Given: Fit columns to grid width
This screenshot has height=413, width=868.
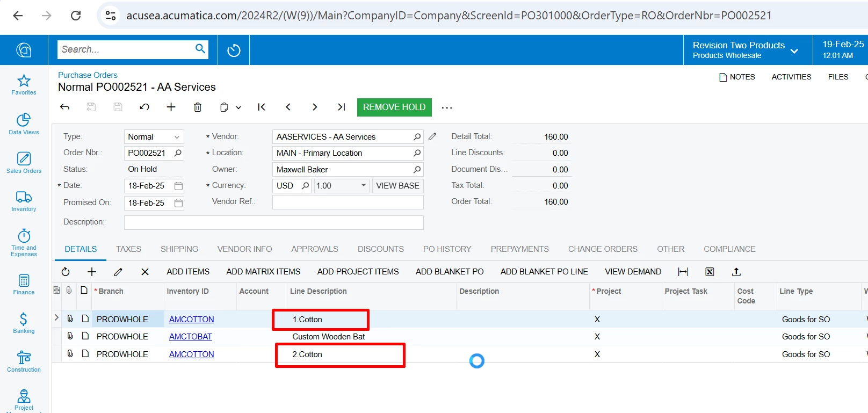Looking at the screenshot, I should tap(683, 272).
